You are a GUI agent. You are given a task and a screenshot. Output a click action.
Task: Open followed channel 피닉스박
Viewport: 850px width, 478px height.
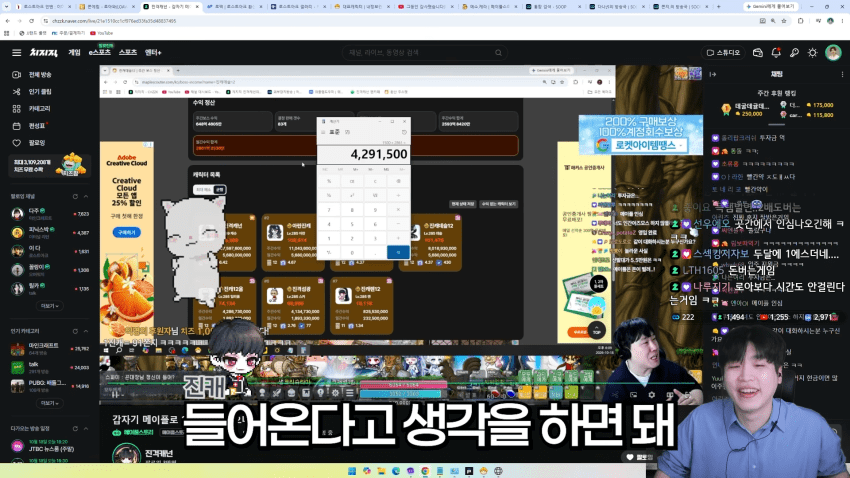[50, 232]
